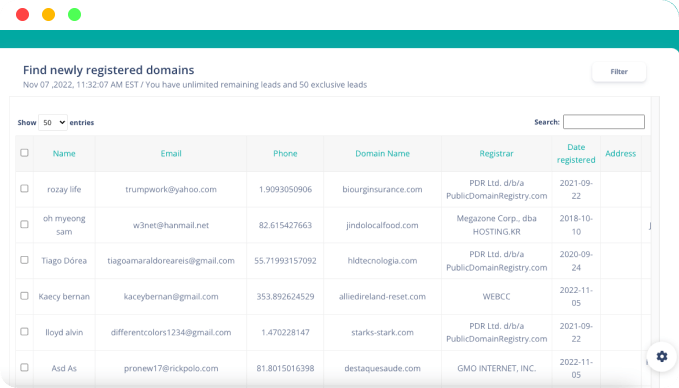The image size is (679, 388).
Task: Click date 2018-10-10 cell
Action: [576, 225]
